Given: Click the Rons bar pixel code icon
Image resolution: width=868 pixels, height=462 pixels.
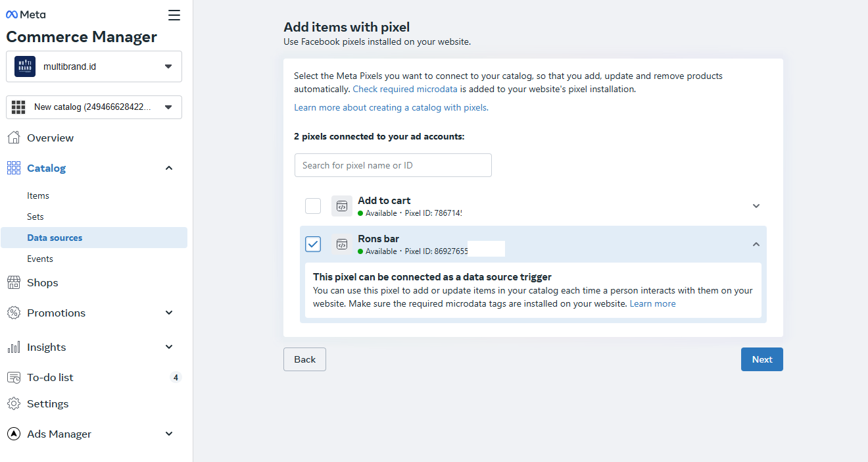Looking at the screenshot, I should (342, 244).
